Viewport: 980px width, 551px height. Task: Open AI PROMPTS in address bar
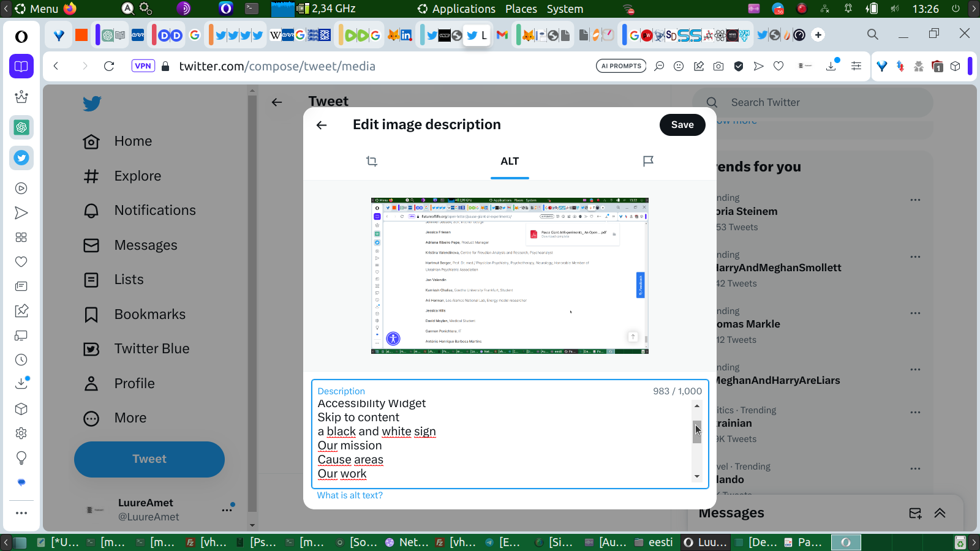pos(621,66)
